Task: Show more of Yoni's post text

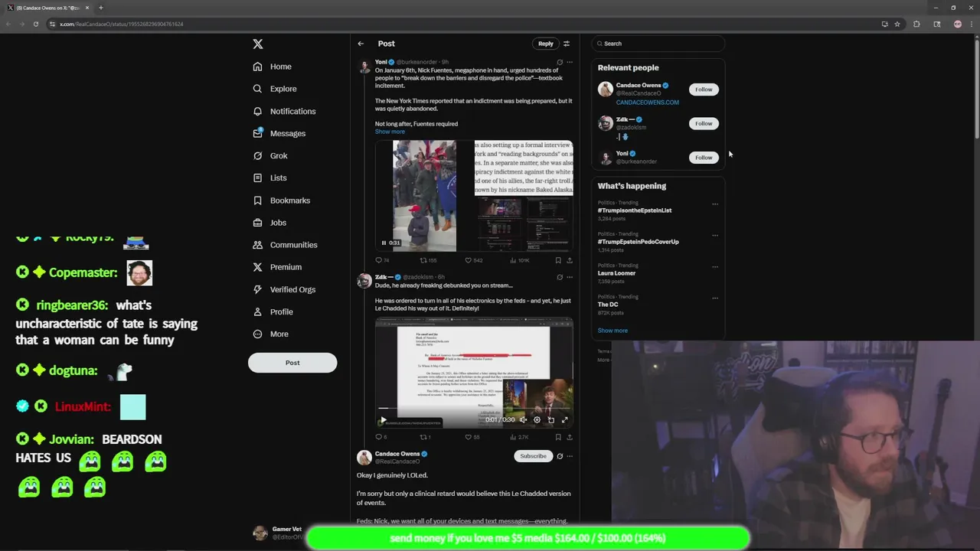Action: tap(390, 132)
